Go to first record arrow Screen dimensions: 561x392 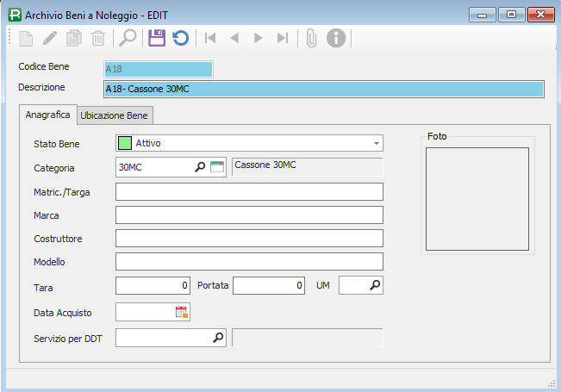(209, 38)
